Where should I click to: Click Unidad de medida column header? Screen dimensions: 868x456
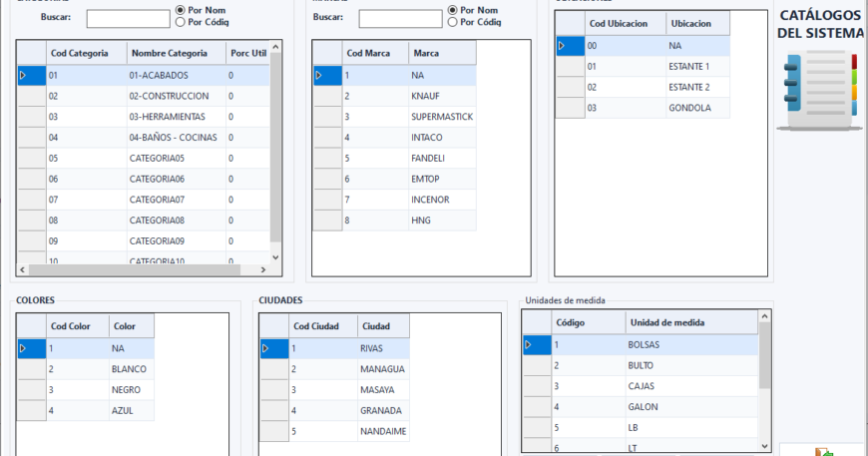pos(691,322)
